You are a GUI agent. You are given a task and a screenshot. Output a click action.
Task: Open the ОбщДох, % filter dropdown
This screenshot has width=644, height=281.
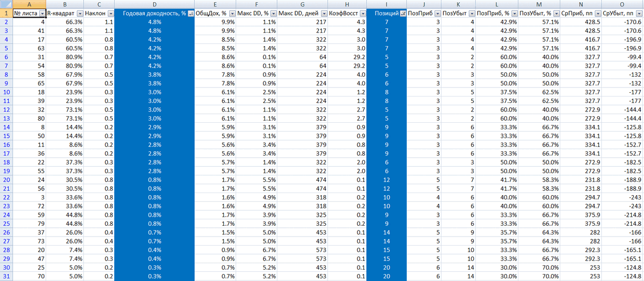pos(232,13)
